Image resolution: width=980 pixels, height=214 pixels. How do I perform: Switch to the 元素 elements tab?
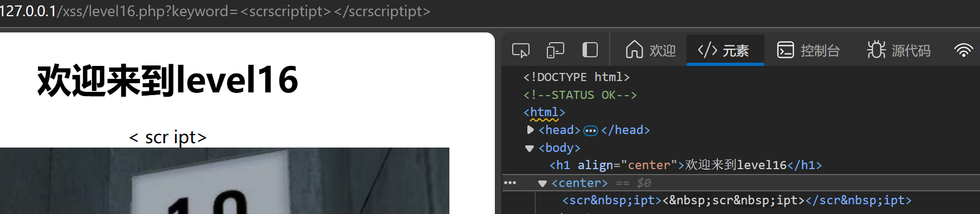pos(725,50)
